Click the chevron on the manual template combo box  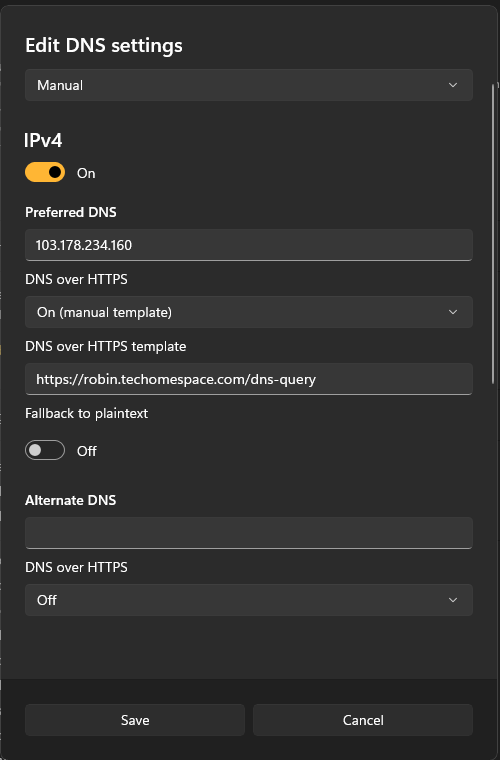point(453,312)
